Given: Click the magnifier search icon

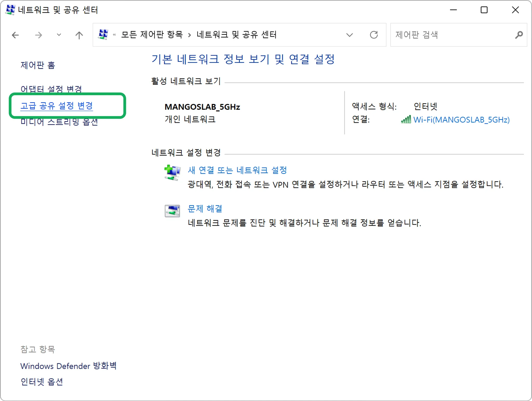Looking at the screenshot, I should 519,35.
